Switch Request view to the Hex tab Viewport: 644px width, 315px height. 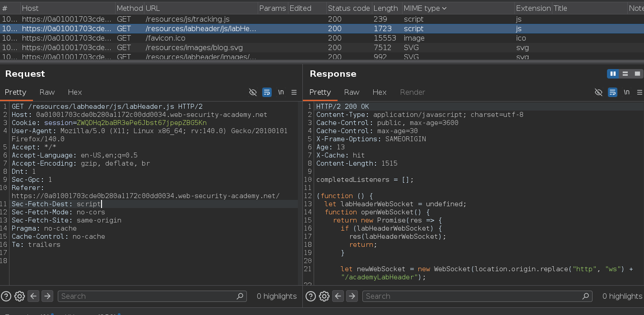[75, 92]
